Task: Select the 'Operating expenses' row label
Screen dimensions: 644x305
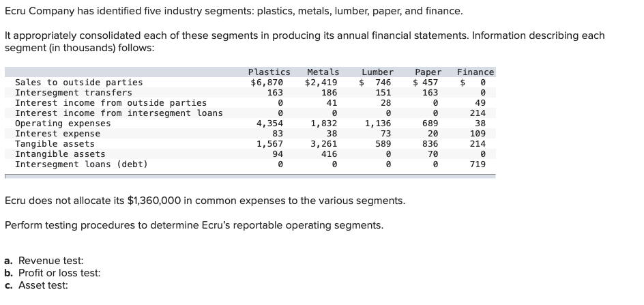Action: pyautogui.click(x=63, y=124)
